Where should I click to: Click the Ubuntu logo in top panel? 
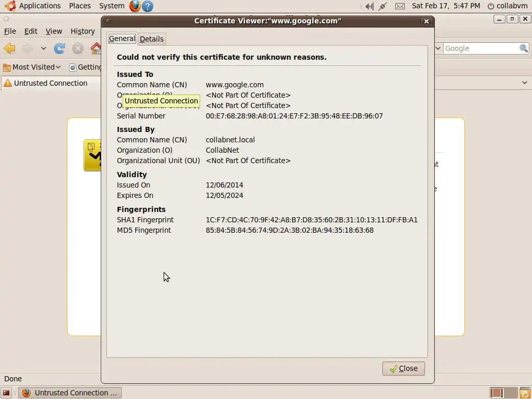pos(10,6)
